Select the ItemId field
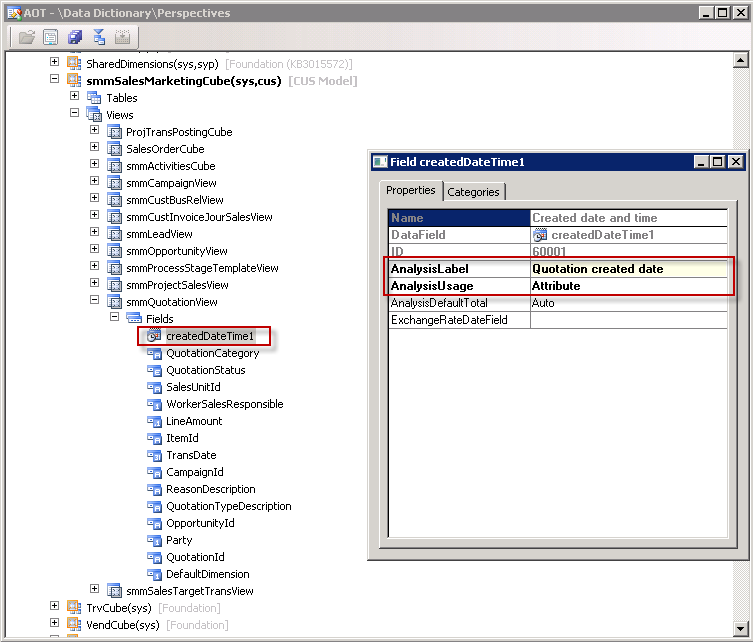The image size is (753, 642). coord(182,438)
